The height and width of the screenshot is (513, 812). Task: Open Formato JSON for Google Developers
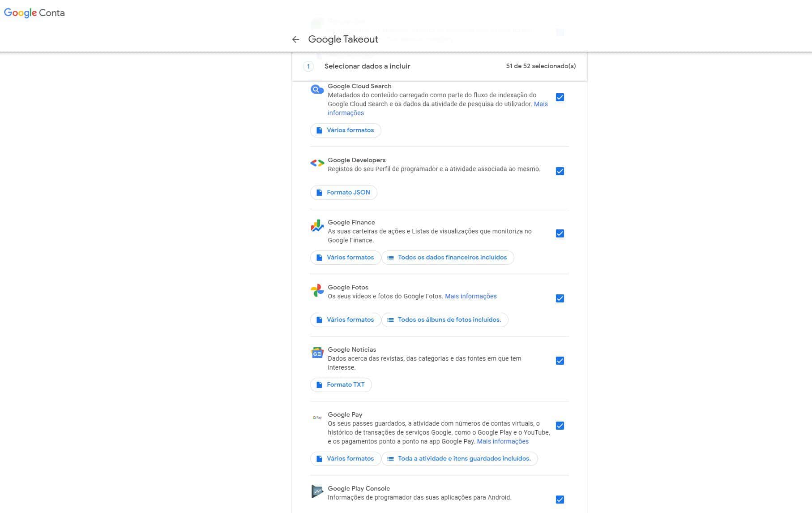pos(344,193)
